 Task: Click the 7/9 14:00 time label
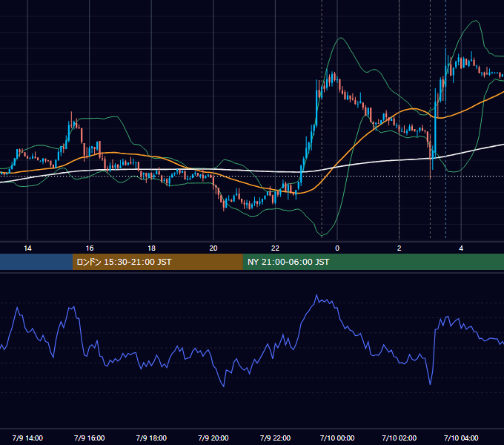pos(27,438)
